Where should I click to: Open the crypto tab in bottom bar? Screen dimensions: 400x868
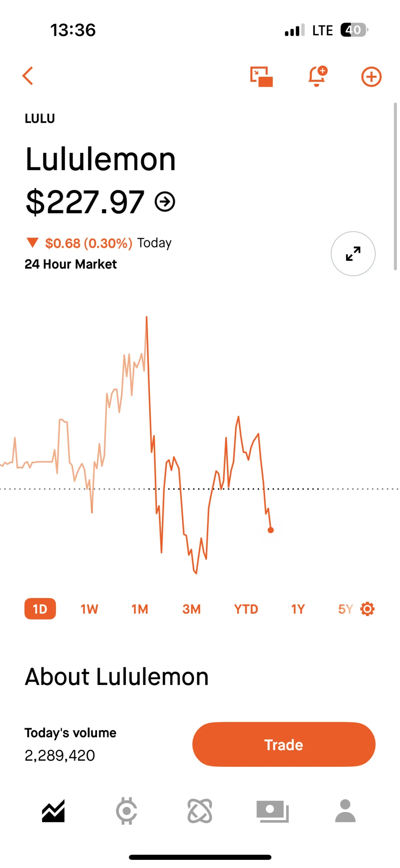pyautogui.click(x=127, y=811)
